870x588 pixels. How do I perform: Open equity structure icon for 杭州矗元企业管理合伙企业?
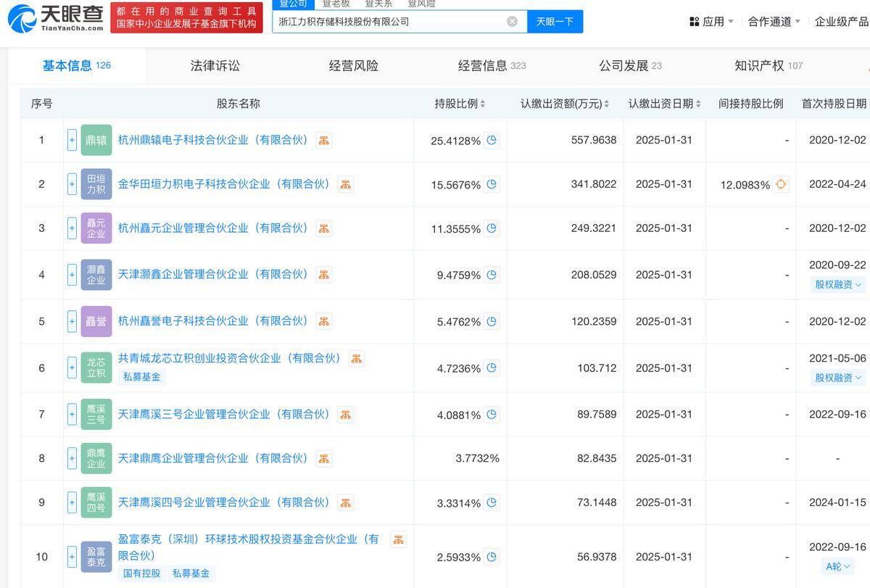[324, 228]
